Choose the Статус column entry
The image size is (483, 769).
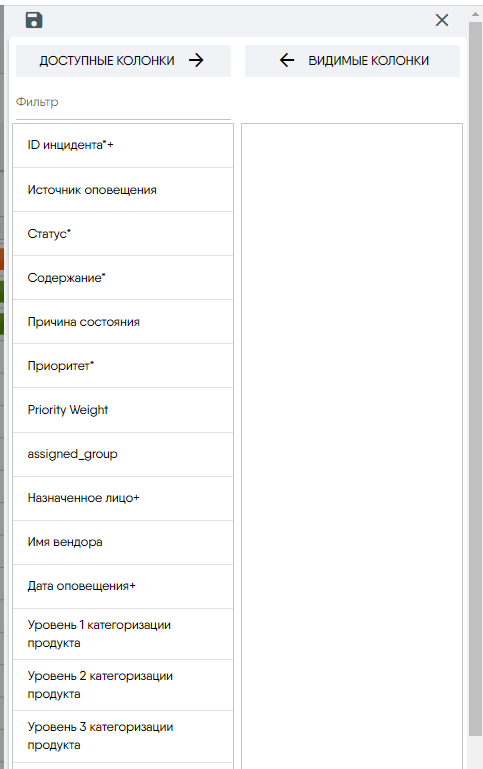[123, 234]
